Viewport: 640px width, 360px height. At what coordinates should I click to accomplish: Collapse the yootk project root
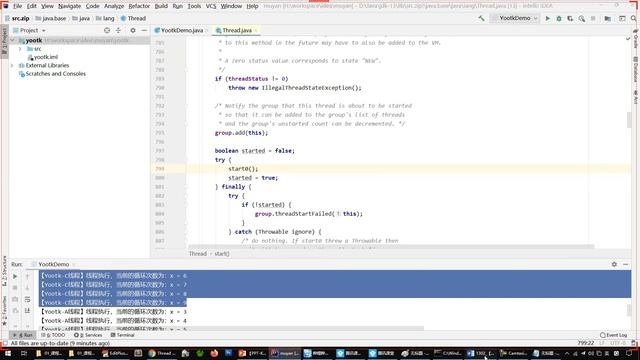12,40
